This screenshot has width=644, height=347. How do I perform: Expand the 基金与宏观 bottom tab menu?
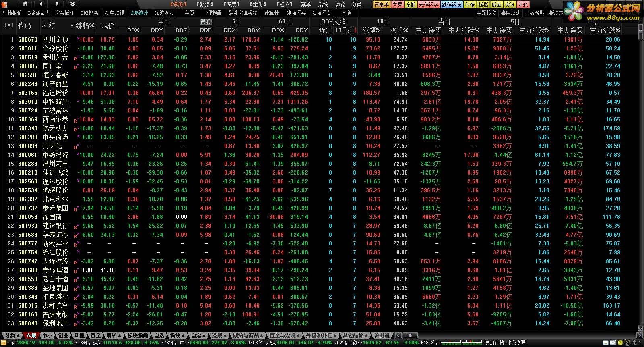284,335
